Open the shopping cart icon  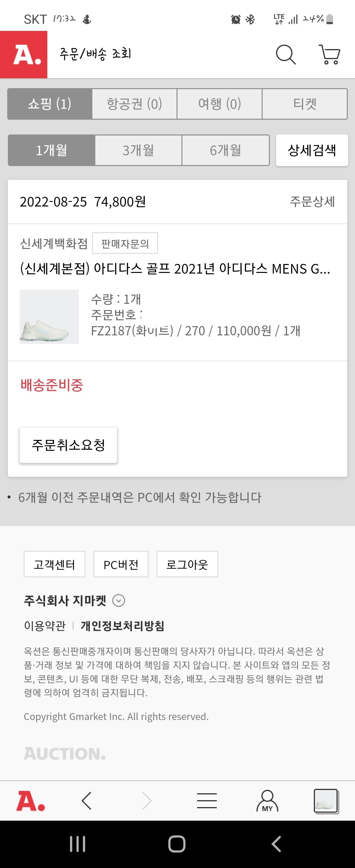[x=329, y=55]
